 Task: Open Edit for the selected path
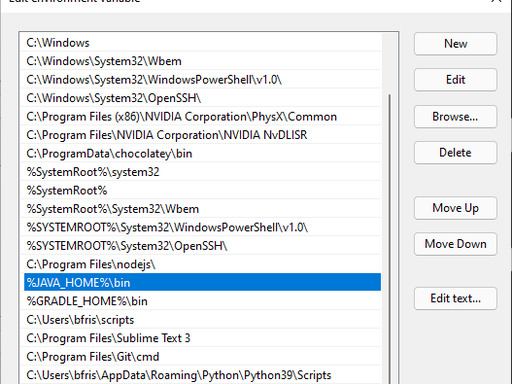455,80
